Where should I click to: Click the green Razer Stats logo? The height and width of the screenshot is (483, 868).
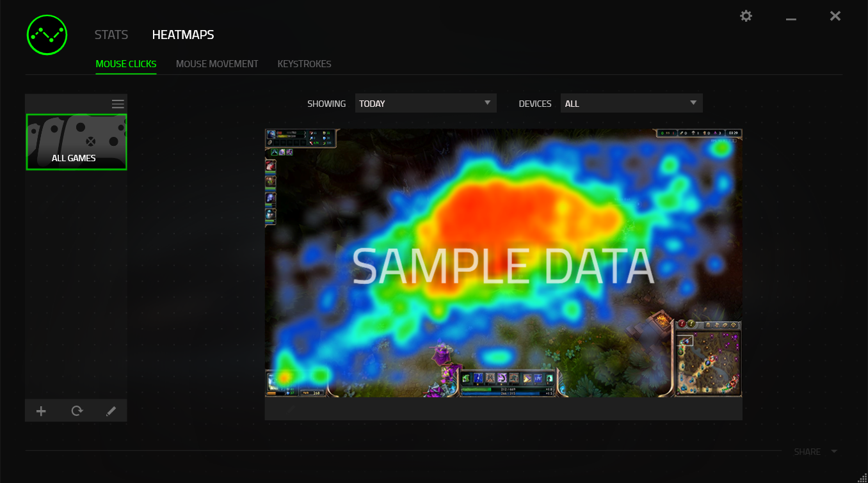pos(47,35)
